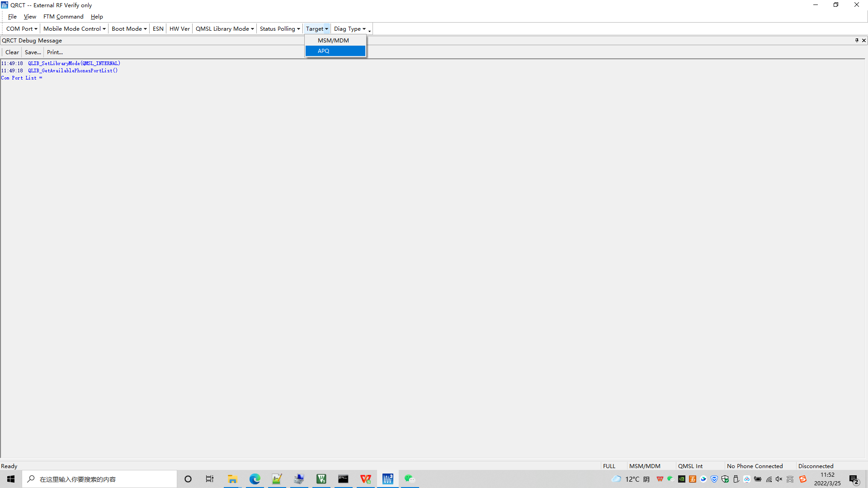
Task: Click the ESN toolbar button
Action: (x=158, y=28)
